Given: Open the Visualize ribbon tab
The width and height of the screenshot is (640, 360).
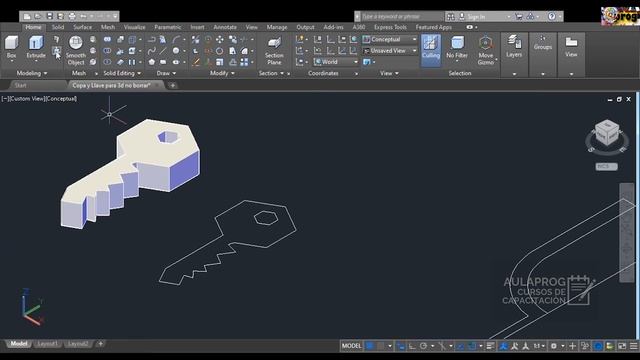Looking at the screenshot, I should tap(134, 27).
